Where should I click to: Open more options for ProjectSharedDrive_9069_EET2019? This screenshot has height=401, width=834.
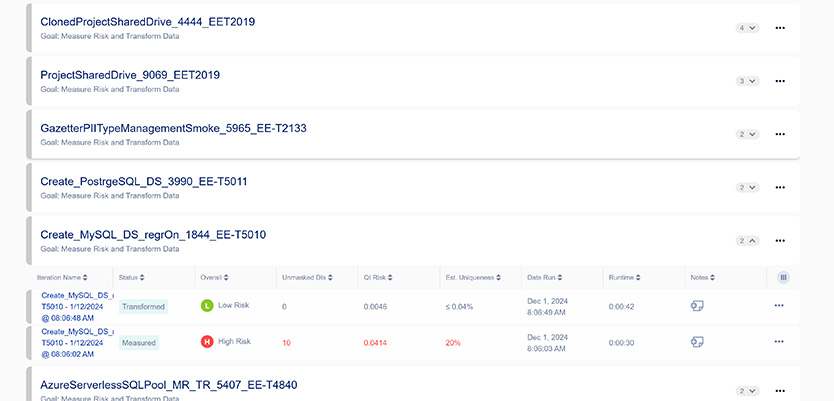coord(780,81)
